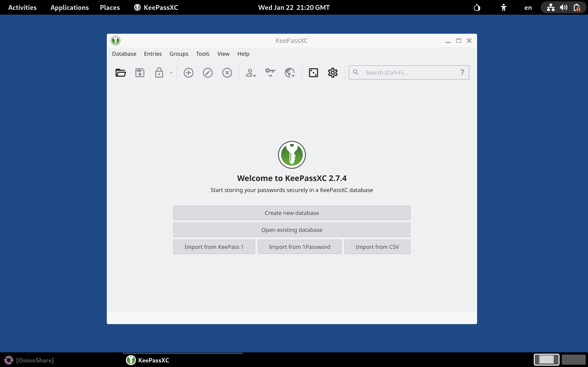The image size is (588, 367).
Task: Open the Database menu
Action: coord(124,54)
